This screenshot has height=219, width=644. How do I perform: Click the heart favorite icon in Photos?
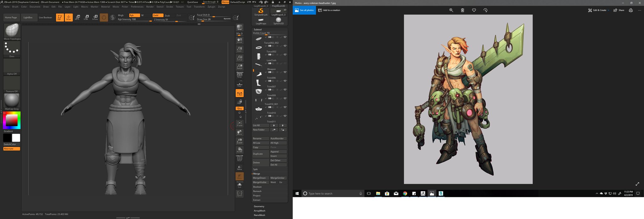point(474,10)
